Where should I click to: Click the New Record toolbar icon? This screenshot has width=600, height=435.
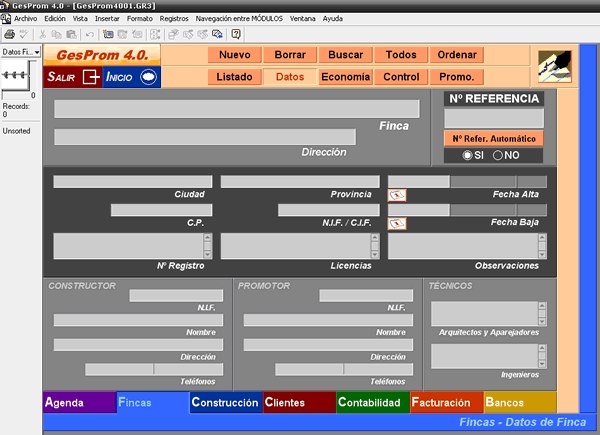(108, 34)
